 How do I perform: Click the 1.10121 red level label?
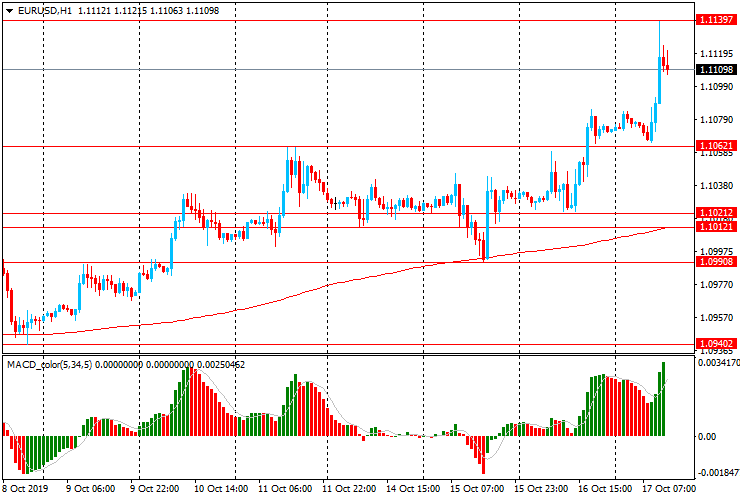click(716, 227)
